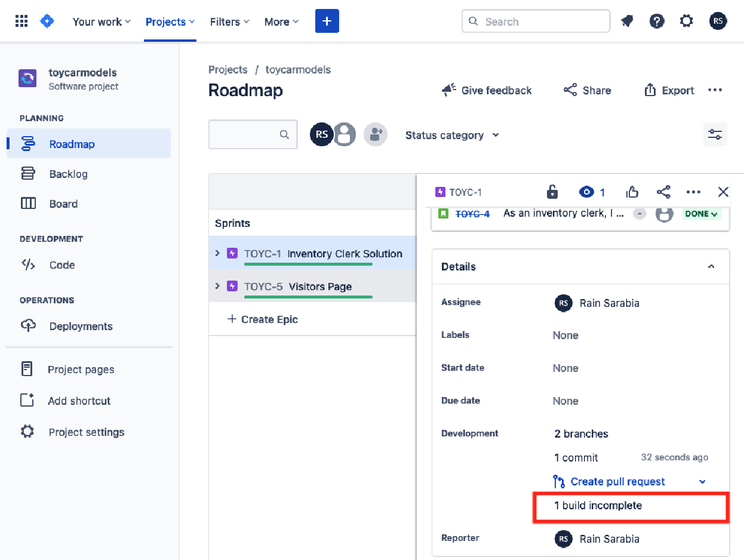Open the DONE status dropdown for TOYC-4
The image size is (744, 560).
pyautogui.click(x=702, y=213)
